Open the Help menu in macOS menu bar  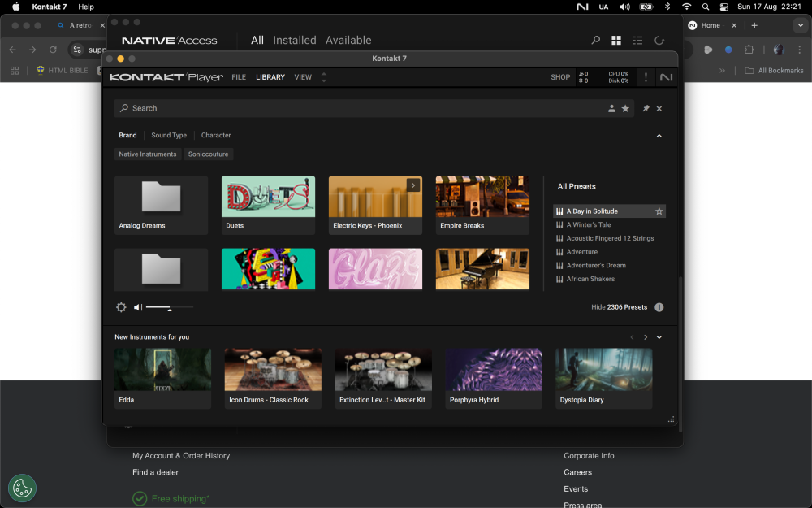[x=86, y=7]
